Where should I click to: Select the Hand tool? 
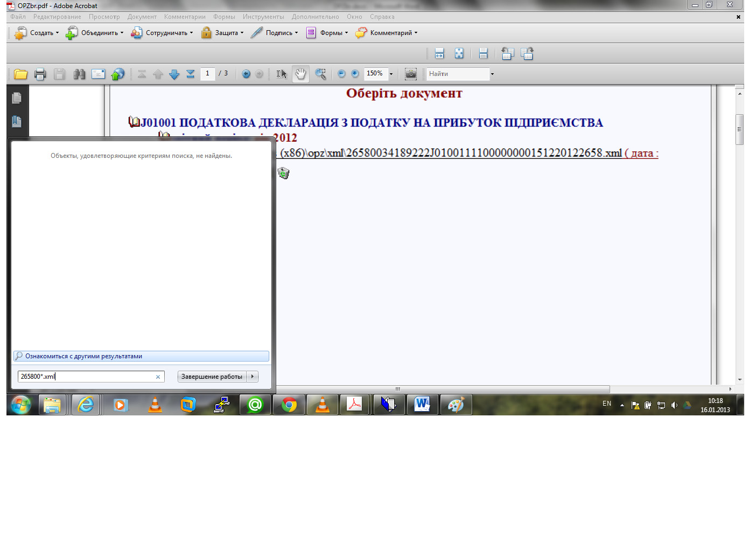coord(300,74)
